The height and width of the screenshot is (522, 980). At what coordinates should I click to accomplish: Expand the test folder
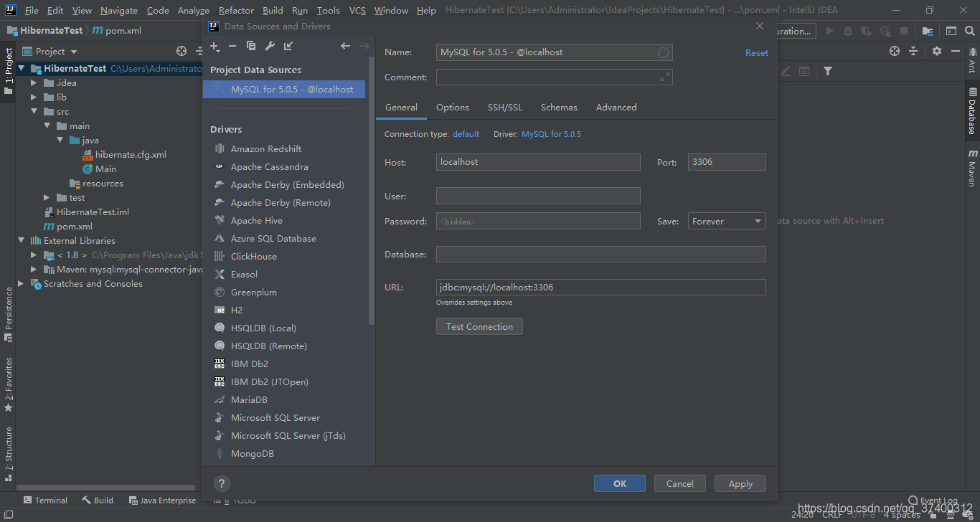(47, 198)
